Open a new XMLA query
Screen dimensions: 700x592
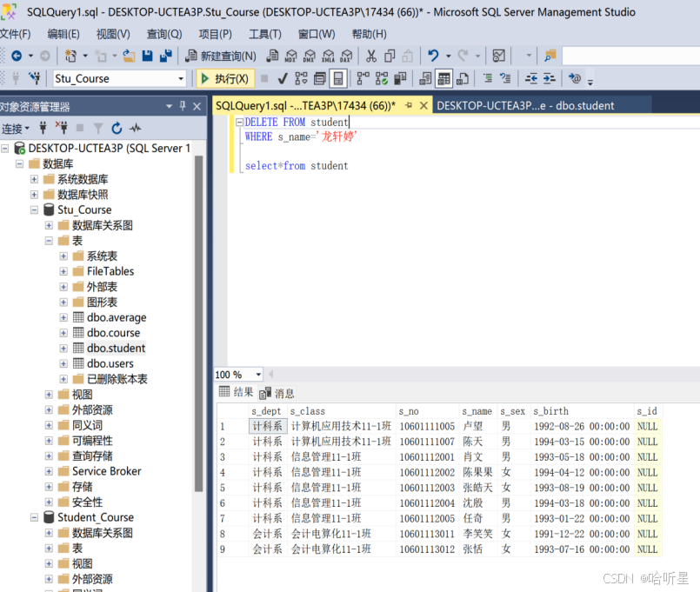pos(328,56)
